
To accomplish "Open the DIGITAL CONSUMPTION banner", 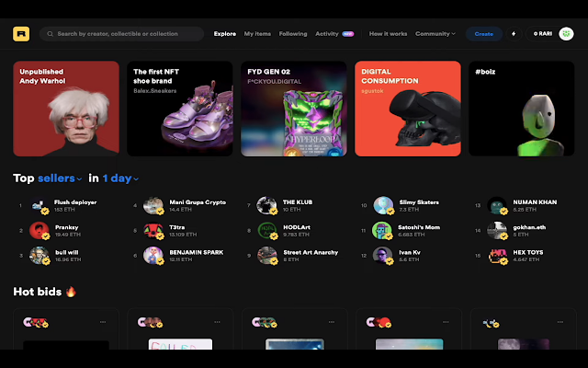I will tap(408, 109).
